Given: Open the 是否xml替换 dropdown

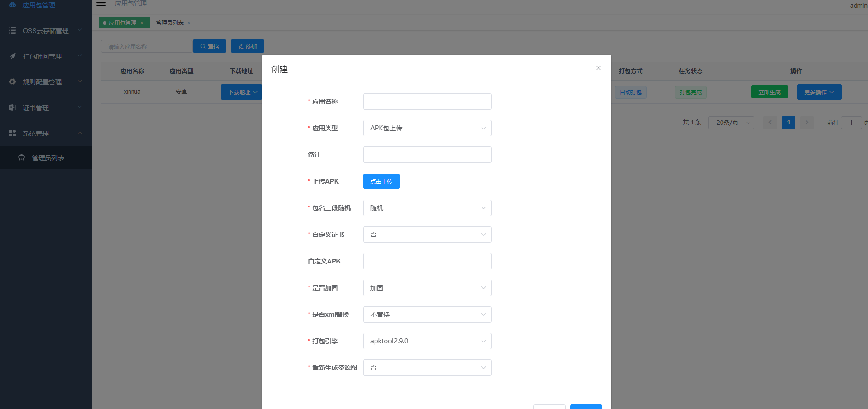Looking at the screenshot, I should [x=427, y=314].
